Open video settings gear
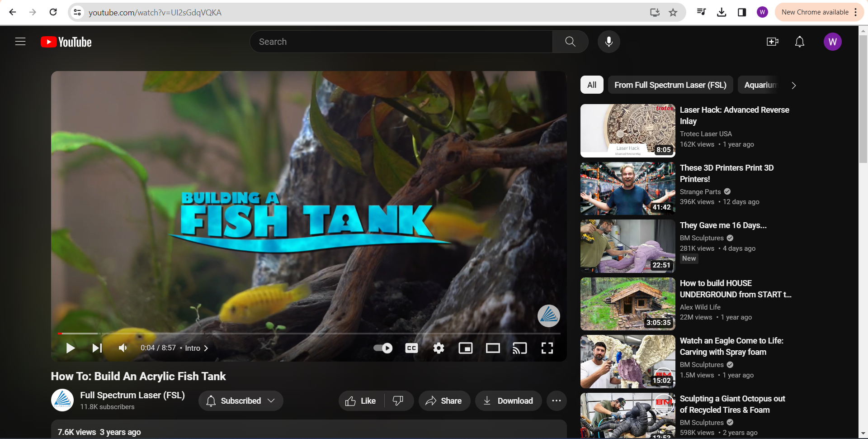868x439 pixels. 439,348
